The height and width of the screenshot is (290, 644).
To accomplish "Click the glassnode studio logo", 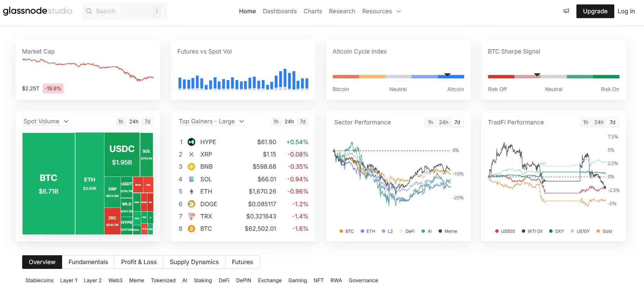I will (x=38, y=11).
